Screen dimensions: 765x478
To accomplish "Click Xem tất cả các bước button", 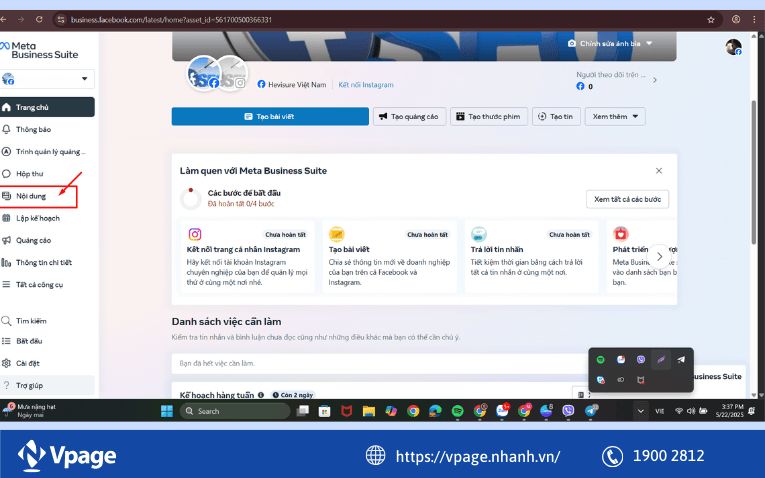I will pyautogui.click(x=627, y=199).
